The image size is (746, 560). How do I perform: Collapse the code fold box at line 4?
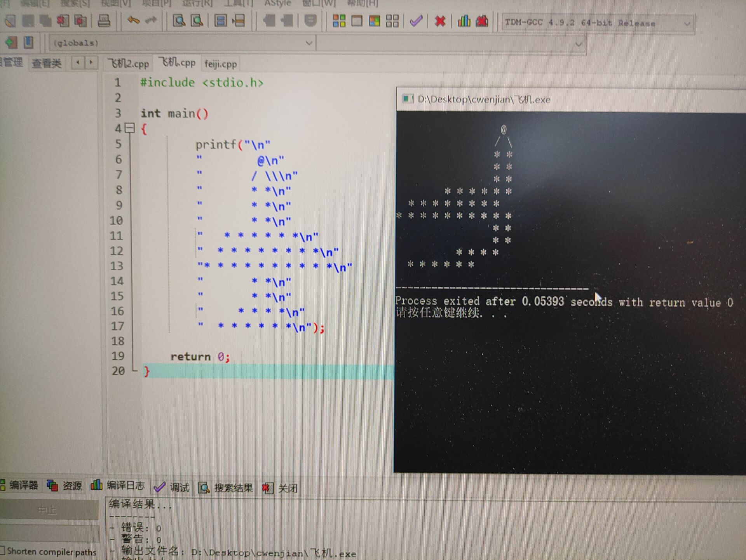coord(130,128)
